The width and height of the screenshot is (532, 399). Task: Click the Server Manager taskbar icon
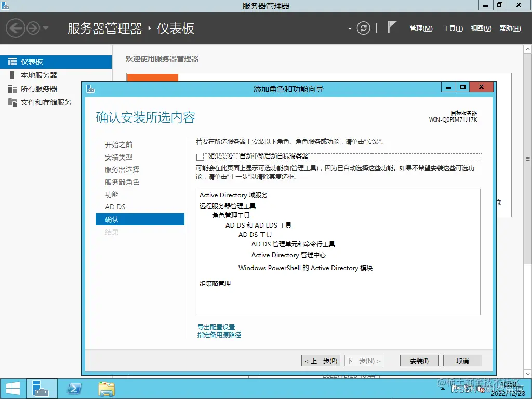click(41, 389)
